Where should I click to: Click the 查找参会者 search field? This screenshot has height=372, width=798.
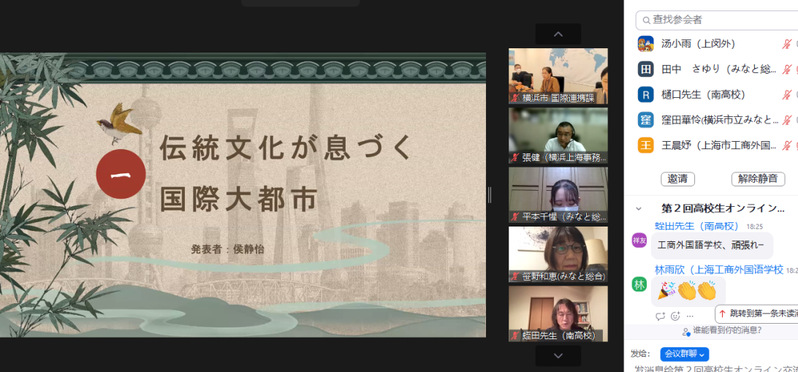point(717,20)
